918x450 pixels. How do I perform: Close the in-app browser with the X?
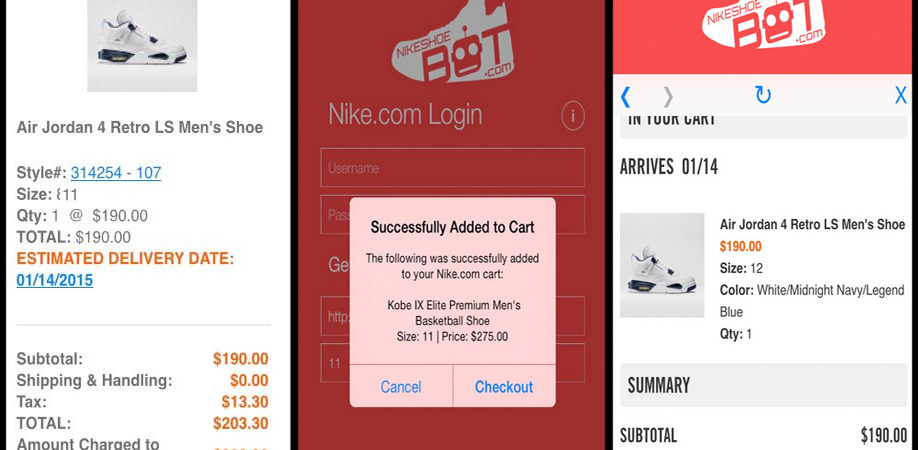[900, 95]
